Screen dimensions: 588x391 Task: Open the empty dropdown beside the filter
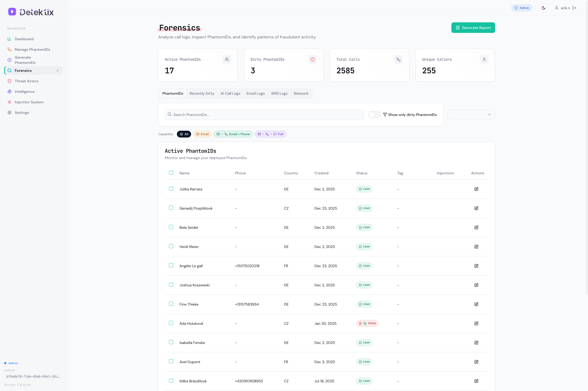click(x=471, y=115)
